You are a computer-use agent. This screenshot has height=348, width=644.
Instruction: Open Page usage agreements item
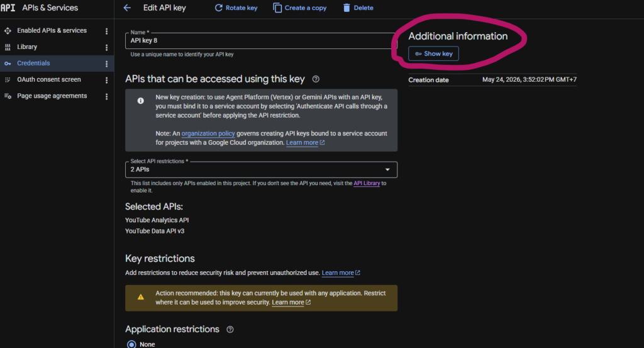pyautogui.click(x=52, y=96)
